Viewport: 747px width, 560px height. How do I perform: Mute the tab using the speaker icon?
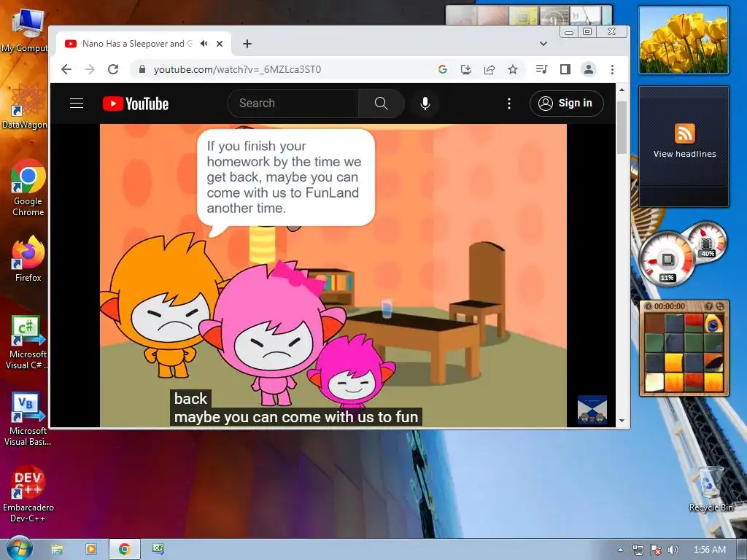[204, 43]
